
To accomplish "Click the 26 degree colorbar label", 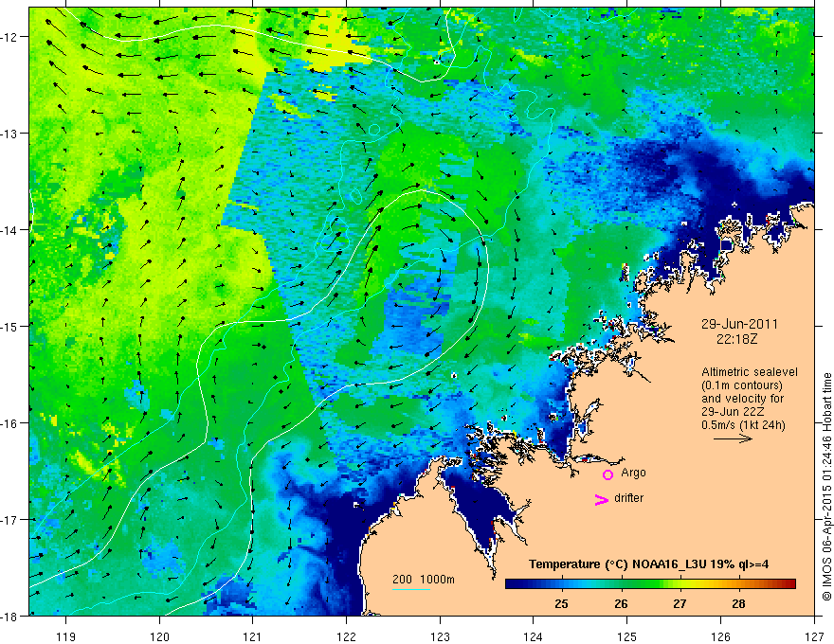I will (x=621, y=603).
